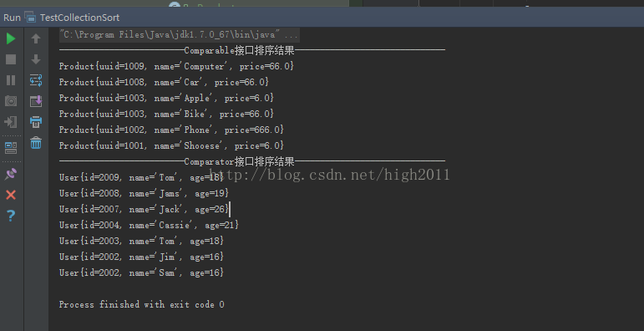Click the User line named Sam

coord(141,272)
